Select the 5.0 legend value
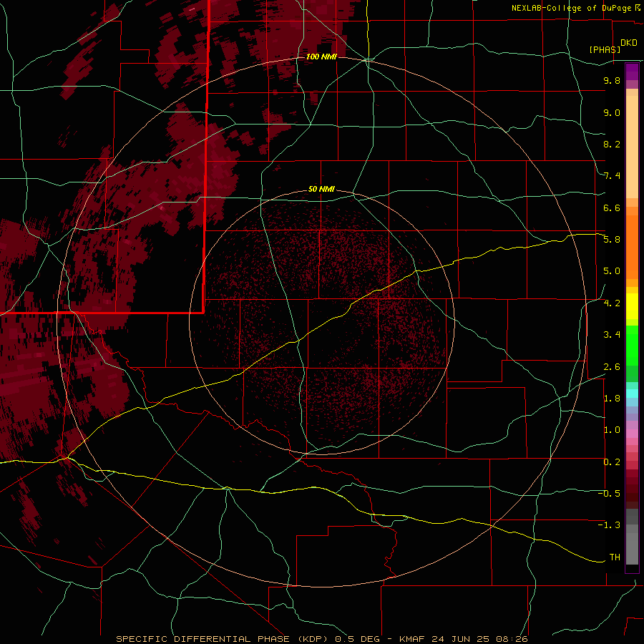 coord(612,271)
